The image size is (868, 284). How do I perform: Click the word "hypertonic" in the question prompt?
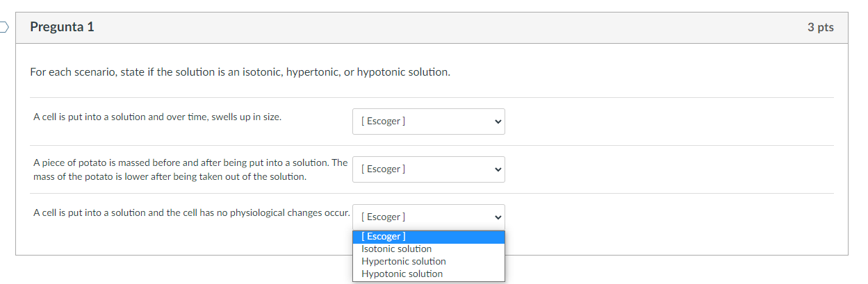click(314, 73)
